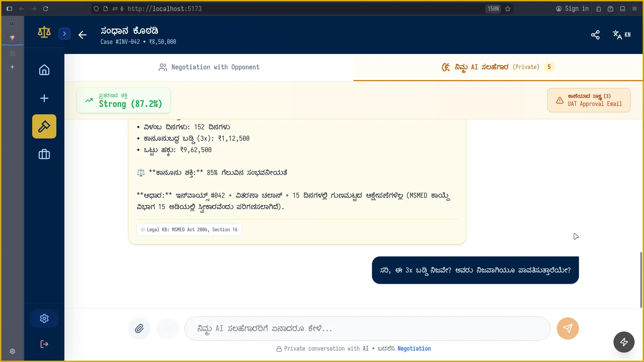Screen dimensions: 644x362
Task: Share the case via the share icon
Action: (x=595, y=35)
